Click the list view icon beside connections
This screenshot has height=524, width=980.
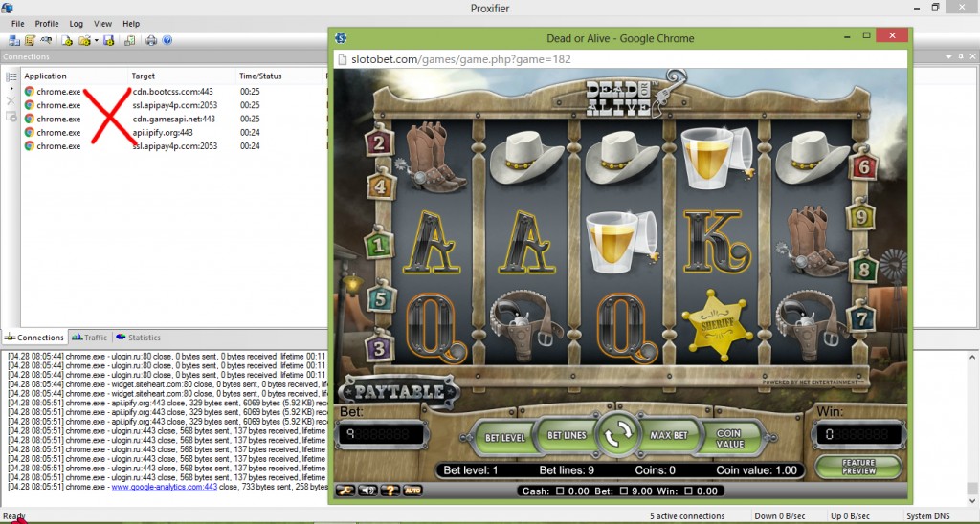[x=11, y=76]
